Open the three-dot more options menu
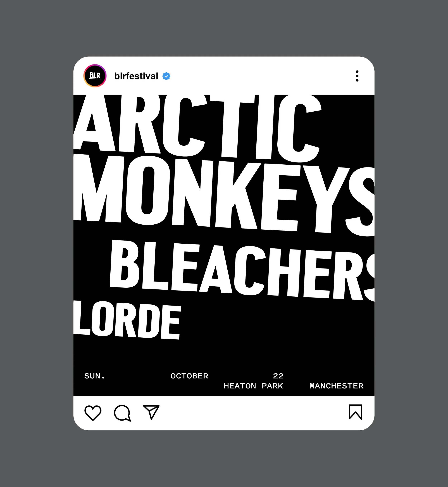Screen dimensions: 448x487 [357, 76]
